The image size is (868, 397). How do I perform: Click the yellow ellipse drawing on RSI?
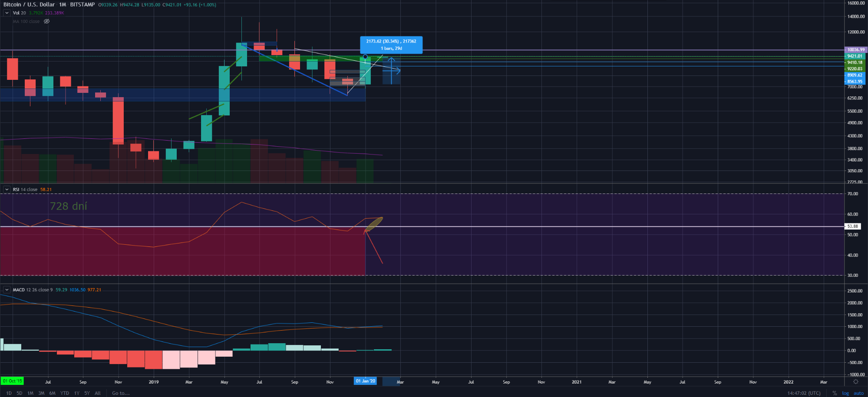click(x=374, y=224)
